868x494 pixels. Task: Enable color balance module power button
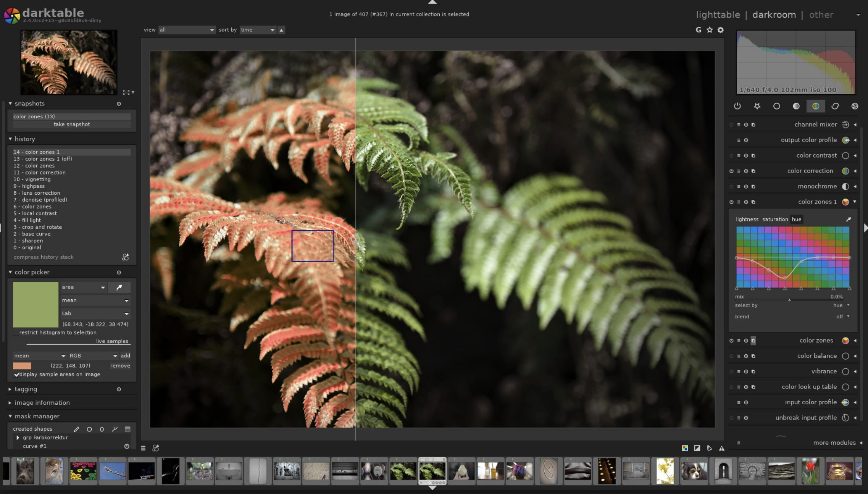point(731,356)
